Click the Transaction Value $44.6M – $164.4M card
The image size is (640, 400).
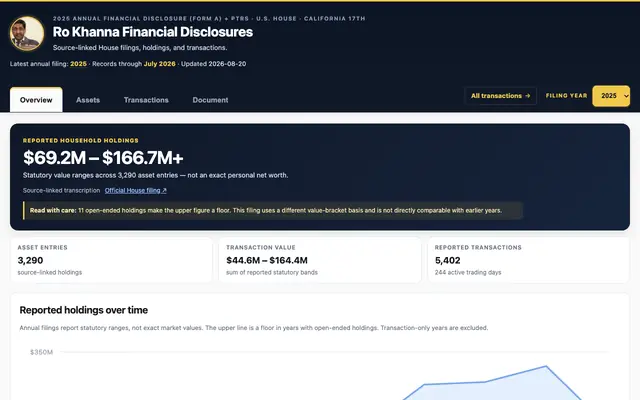click(x=320, y=260)
